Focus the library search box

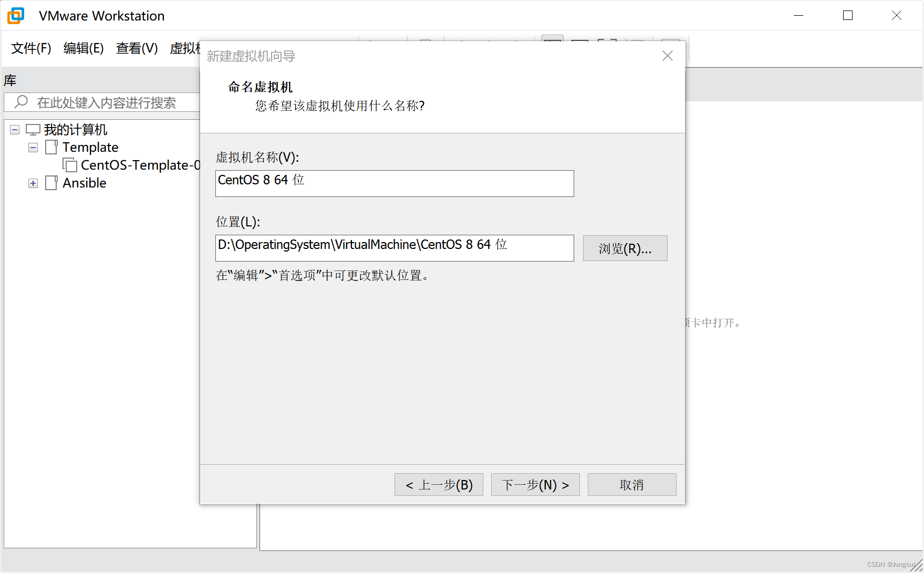(x=102, y=102)
